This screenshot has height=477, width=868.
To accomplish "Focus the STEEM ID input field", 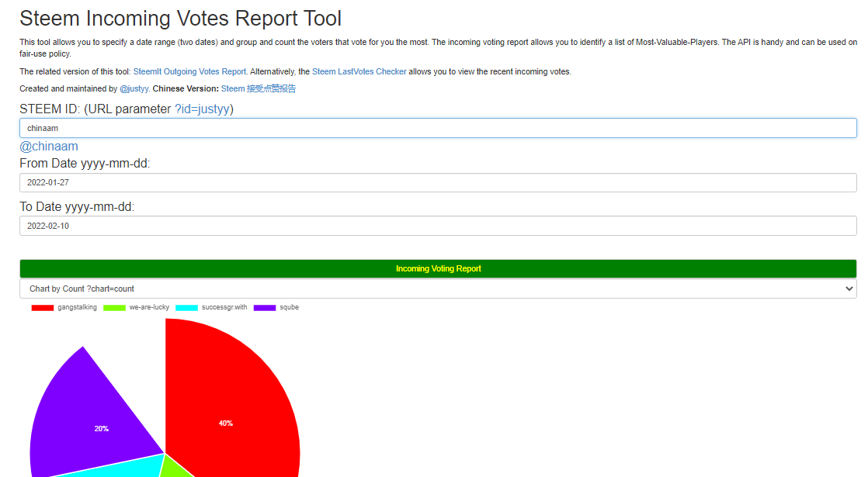I will [438, 128].
